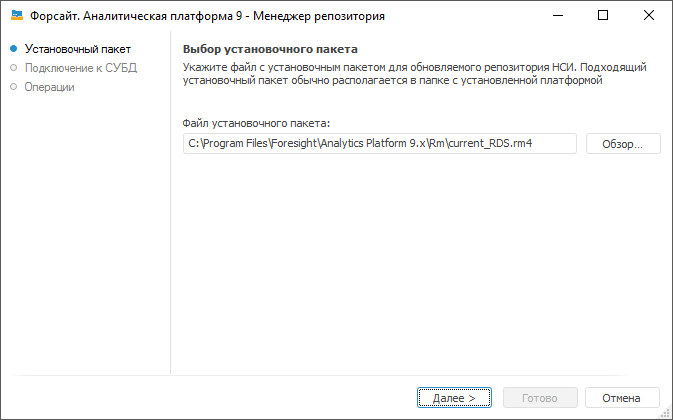
Task: Click the label Файл установочного пакета
Action: (x=256, y=123)
